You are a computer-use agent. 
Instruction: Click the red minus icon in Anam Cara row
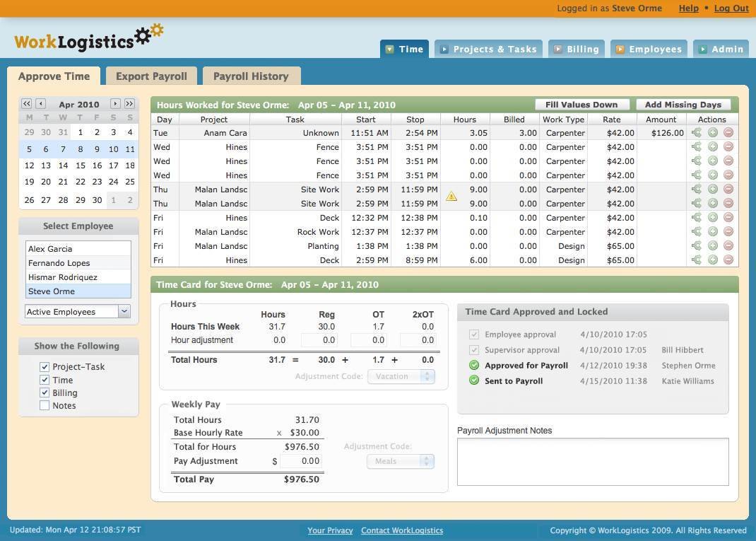[x=728, y=133]
